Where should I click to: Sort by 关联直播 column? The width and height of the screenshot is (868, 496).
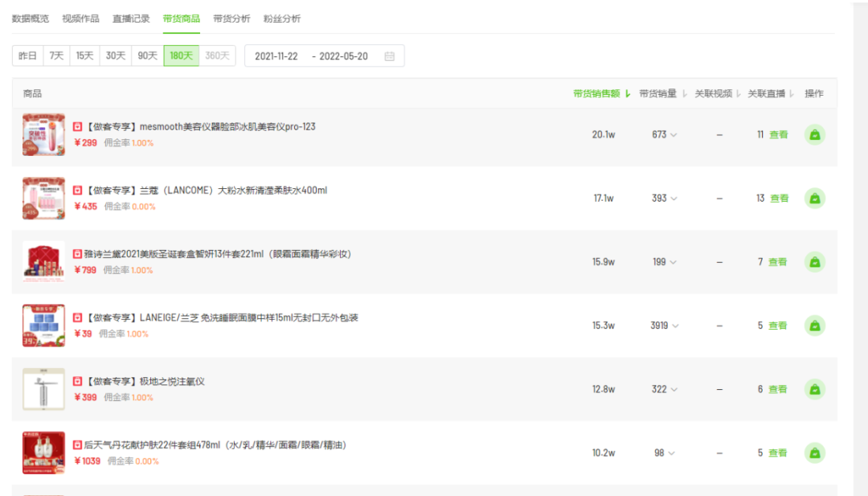(x=771, y=93)
